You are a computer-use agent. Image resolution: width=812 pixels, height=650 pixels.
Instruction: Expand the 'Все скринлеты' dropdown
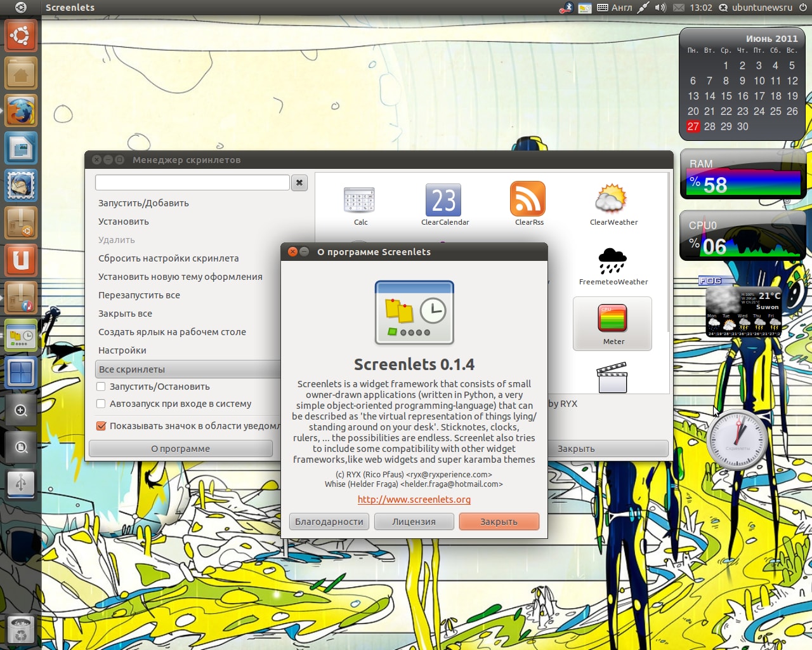coord(188,369)
